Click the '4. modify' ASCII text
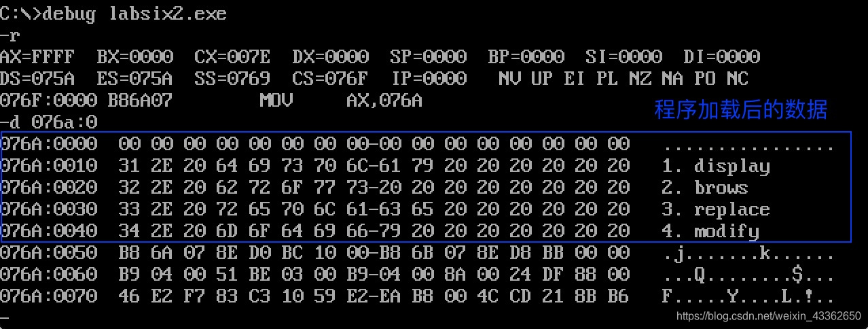The image size is (868, 329). (x=710, y=232)
